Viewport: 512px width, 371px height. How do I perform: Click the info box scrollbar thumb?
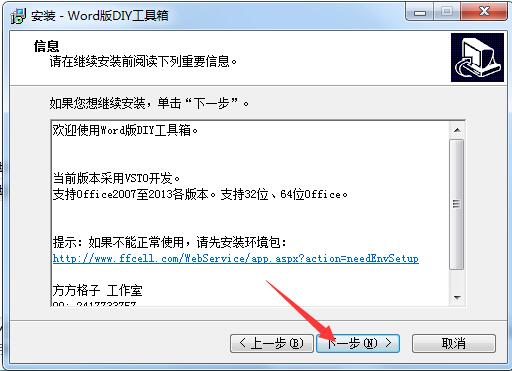(457, 204)
